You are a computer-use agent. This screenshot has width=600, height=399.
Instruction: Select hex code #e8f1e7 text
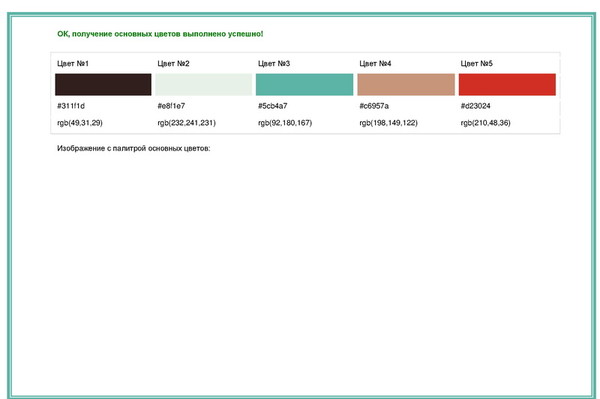click(x=171, y=106)
